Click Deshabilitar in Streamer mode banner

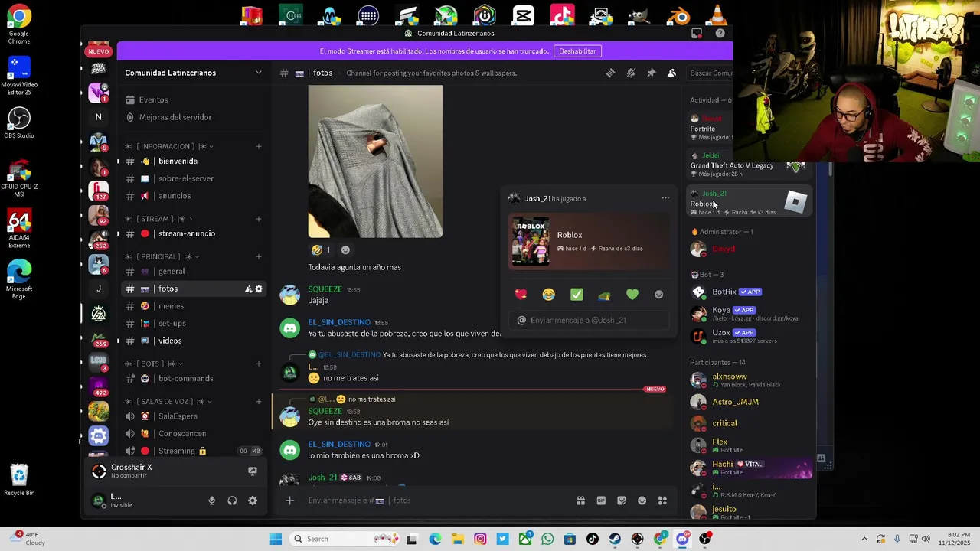[x=577, y=51]
